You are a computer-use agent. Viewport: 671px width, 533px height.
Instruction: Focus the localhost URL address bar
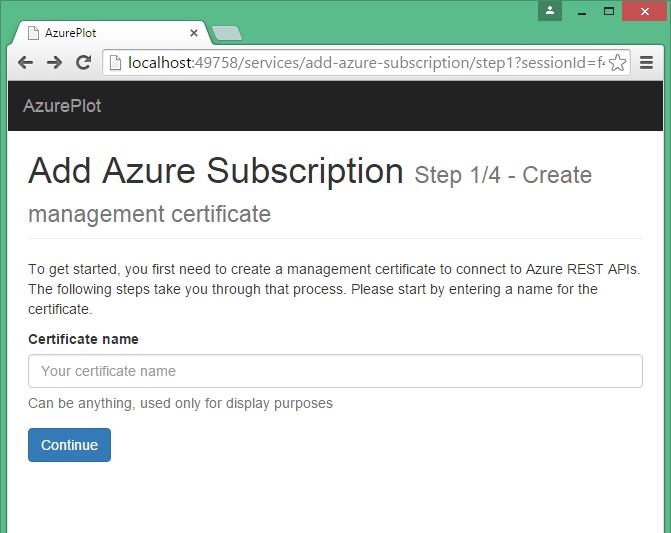[x=366, y=63]
